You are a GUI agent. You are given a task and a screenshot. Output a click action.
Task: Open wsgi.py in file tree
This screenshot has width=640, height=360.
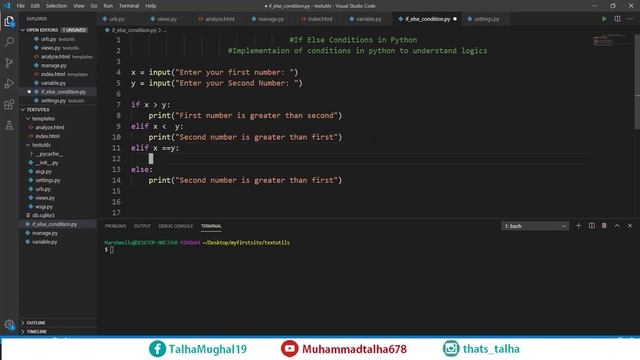click(x=58, y=207)
